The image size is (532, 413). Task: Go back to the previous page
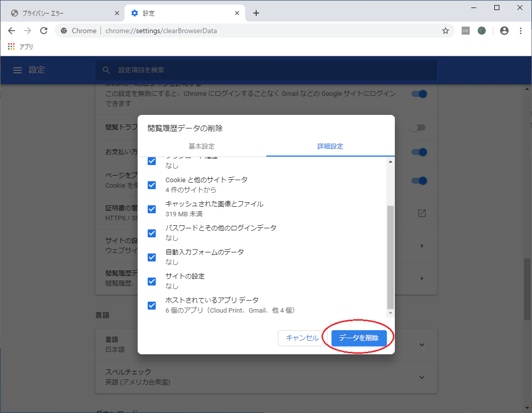click(x=12, y=31)
